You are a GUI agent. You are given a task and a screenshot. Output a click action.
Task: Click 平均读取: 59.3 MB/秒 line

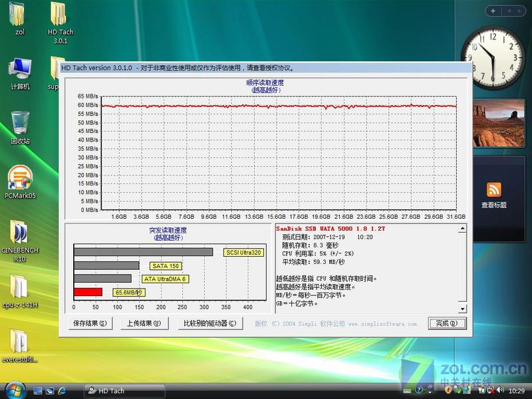[313, 262]
